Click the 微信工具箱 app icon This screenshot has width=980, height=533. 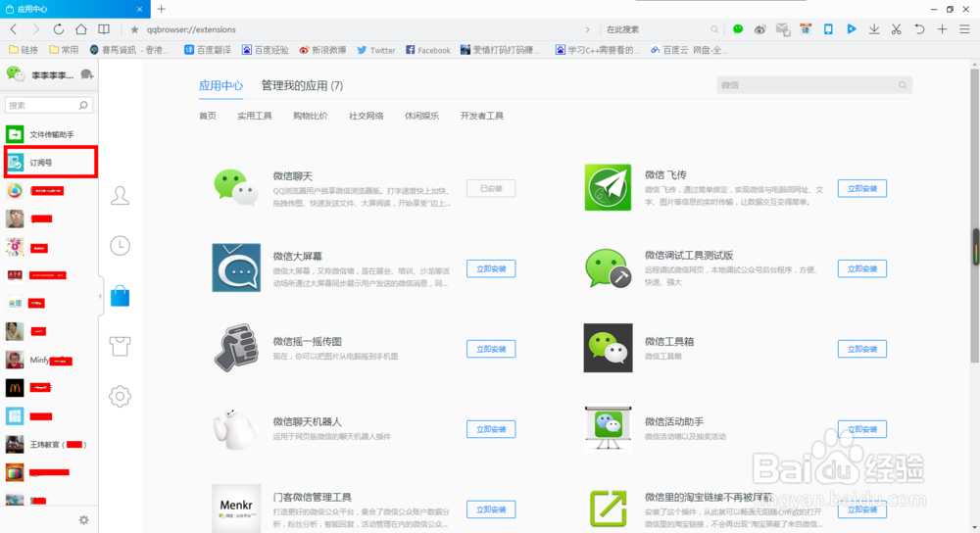coord(609,348)
